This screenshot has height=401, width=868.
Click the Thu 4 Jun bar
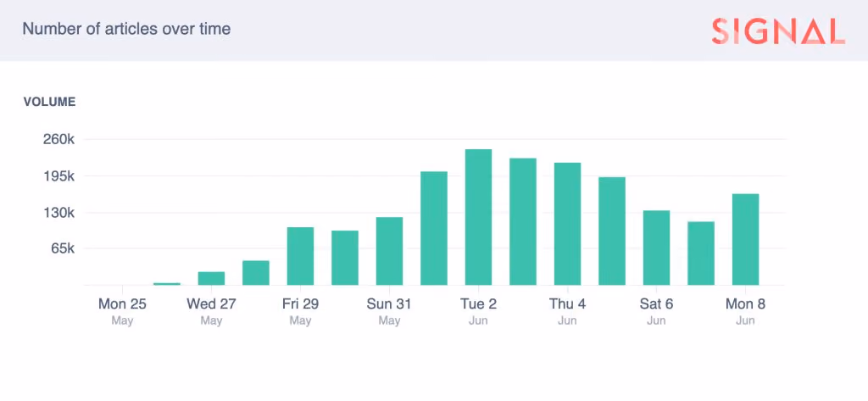[x=567, y=224]
